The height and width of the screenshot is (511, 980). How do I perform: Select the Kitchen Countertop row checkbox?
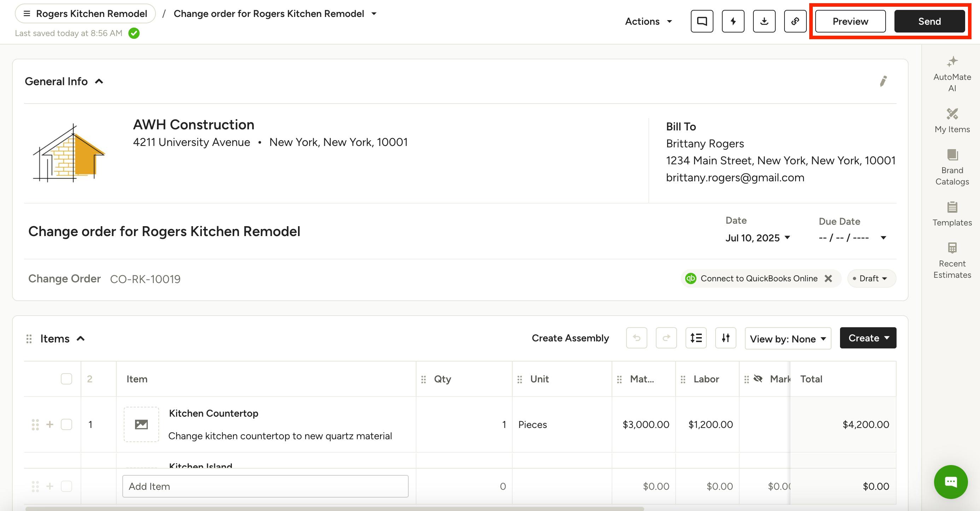tap(66, 424)
